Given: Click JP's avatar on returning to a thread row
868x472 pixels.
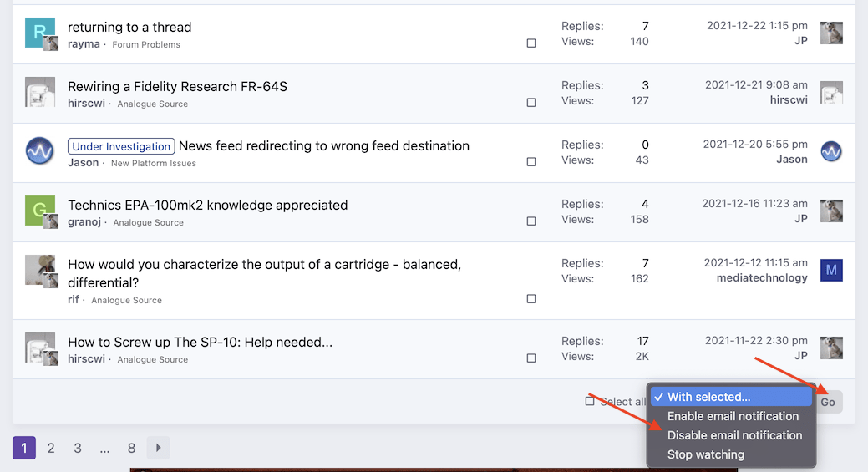Looking at the screenshot, I should click(831, 33).
